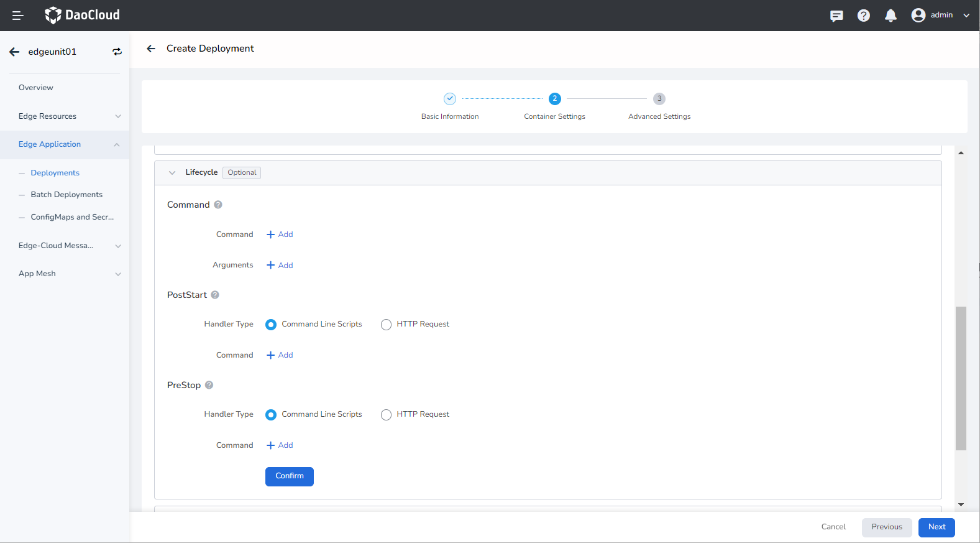Click the switch edge unit icon

tap(117, 52)
